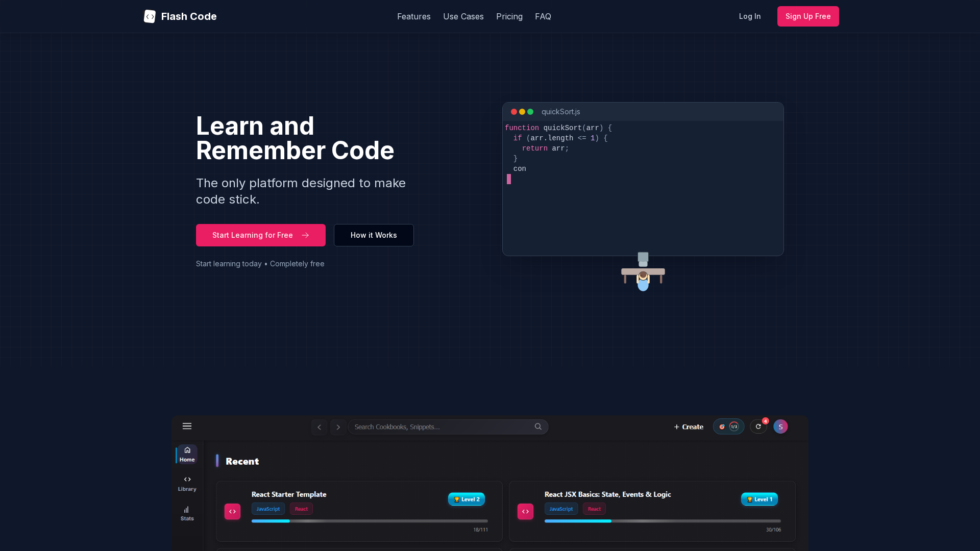Navigate back with left chevron

point(319,427)
